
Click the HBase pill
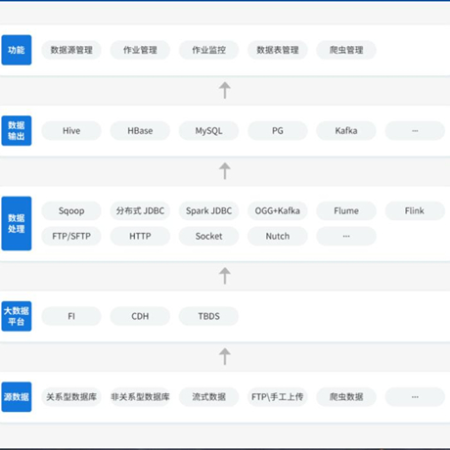140,131
